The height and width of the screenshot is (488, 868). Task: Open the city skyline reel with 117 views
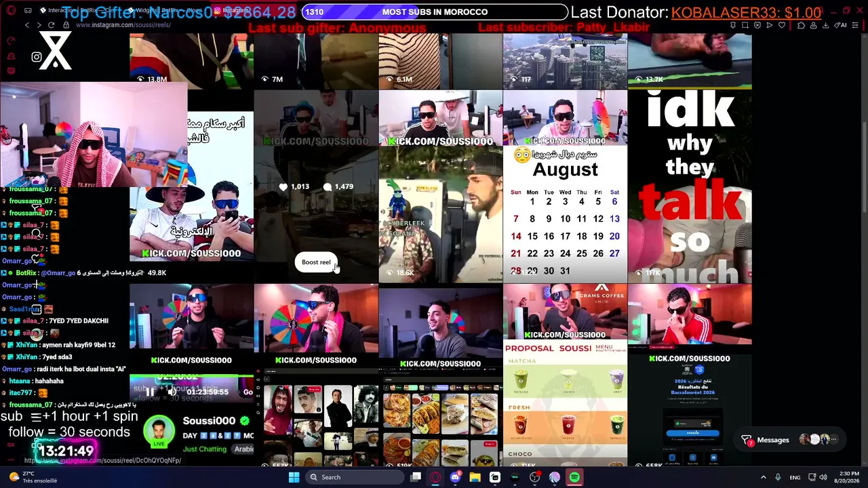pos(565,62)
